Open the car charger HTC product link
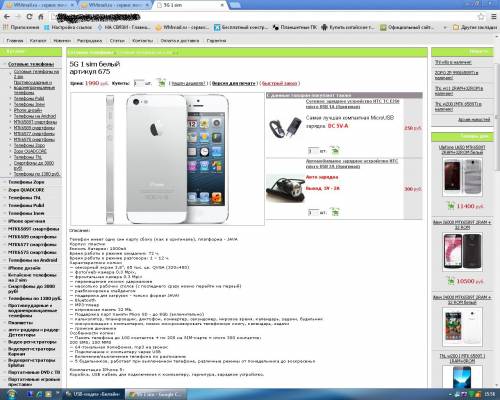500x400 pixels. coord(352,163)
